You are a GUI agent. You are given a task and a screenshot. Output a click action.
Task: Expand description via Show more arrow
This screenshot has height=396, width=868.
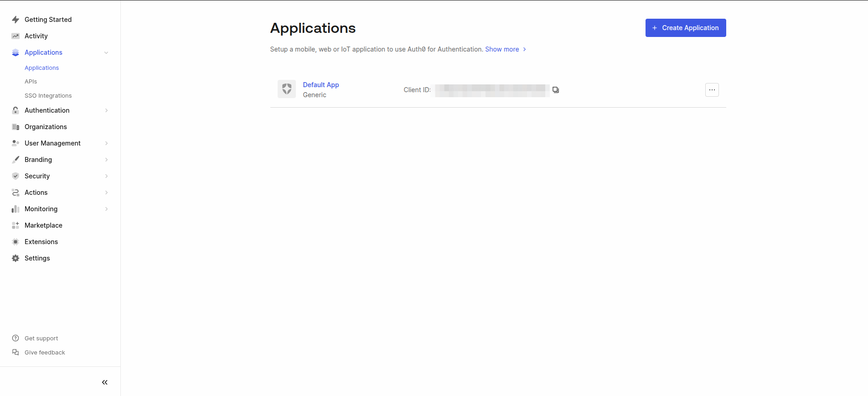pyautogui.click(x=525, y=49)
